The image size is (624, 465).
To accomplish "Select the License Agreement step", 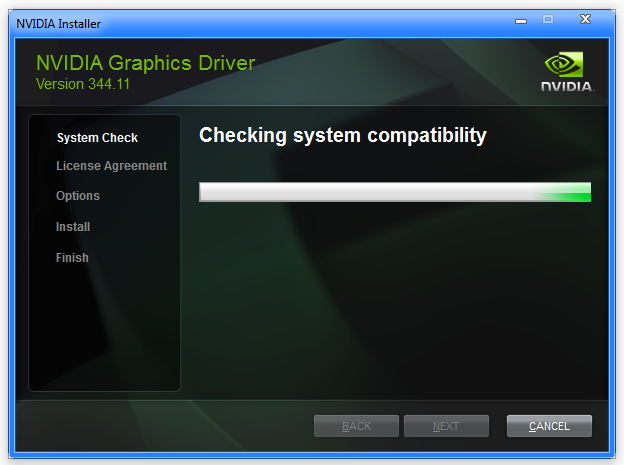I will point(111,166).
